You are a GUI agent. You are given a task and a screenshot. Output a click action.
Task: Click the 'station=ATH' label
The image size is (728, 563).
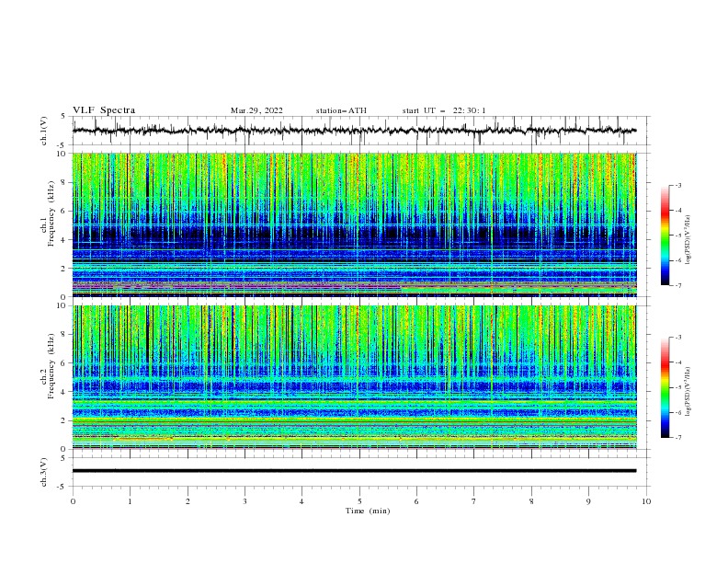(341, 110)
